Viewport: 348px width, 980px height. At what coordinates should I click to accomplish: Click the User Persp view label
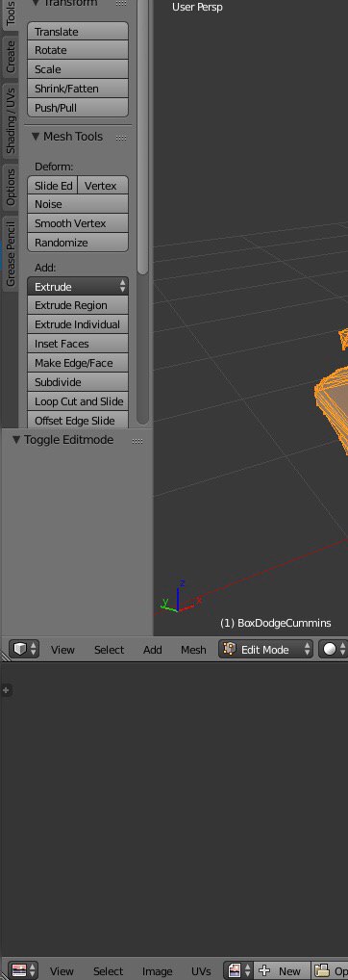point(197,8)
